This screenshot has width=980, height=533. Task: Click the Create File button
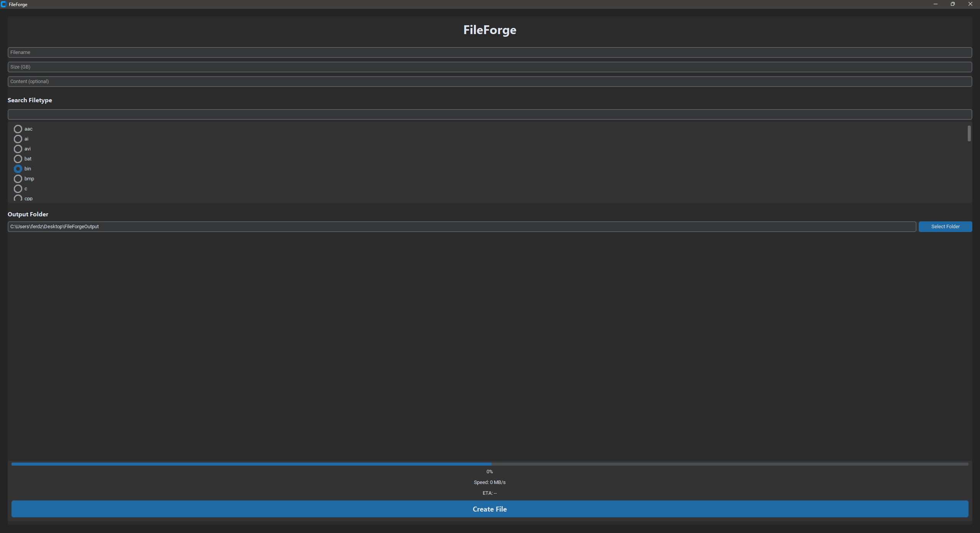[490, 509]
